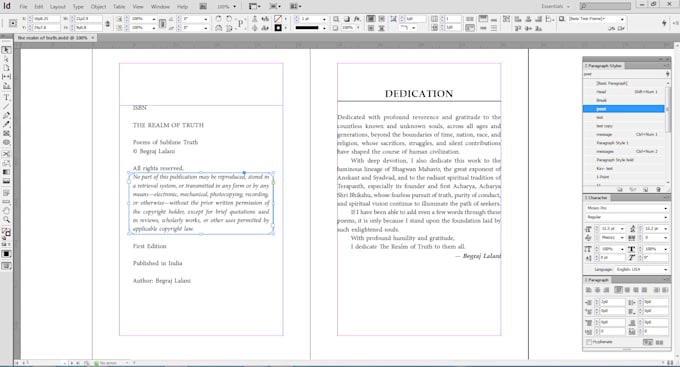Viewport: 680px width, 367px height.
Task: Select the Line tool
Action: pyautogui.click(x=6, y=107)
